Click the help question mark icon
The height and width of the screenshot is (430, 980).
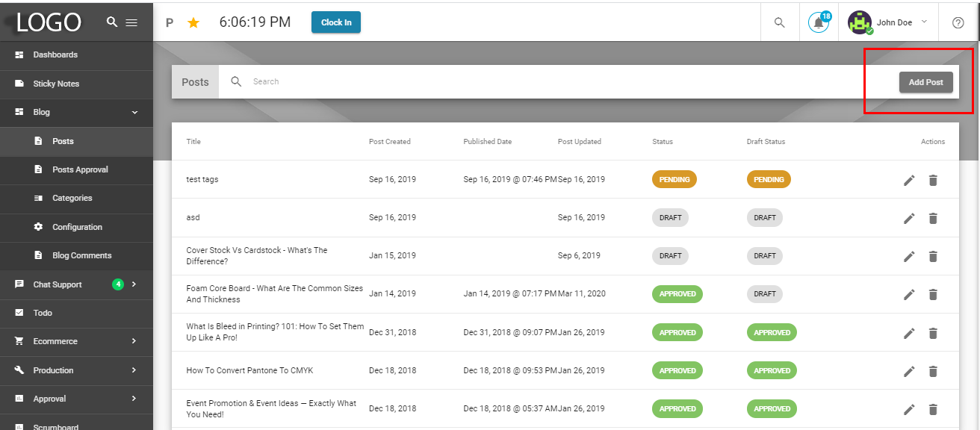click(x=958, y=23)
